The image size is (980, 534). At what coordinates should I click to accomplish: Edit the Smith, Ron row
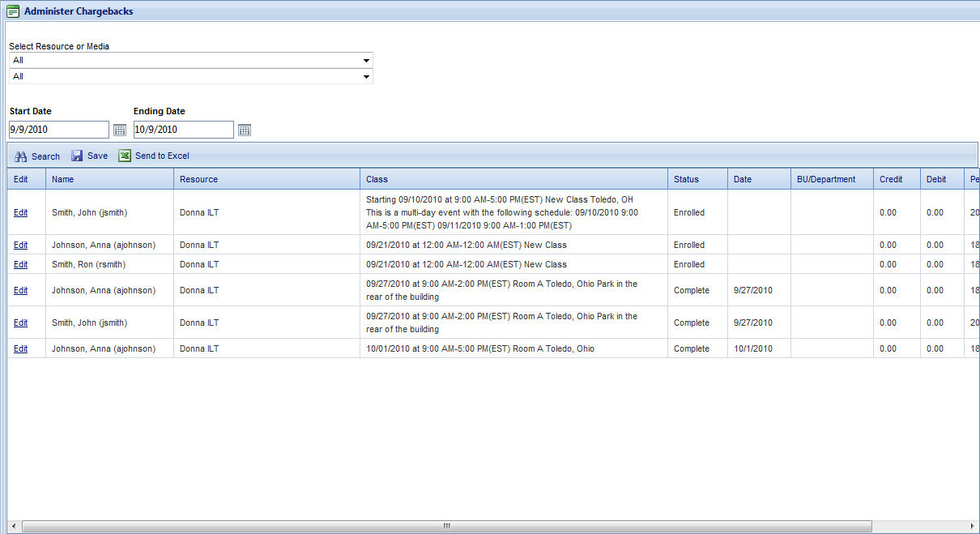(20, 265)
